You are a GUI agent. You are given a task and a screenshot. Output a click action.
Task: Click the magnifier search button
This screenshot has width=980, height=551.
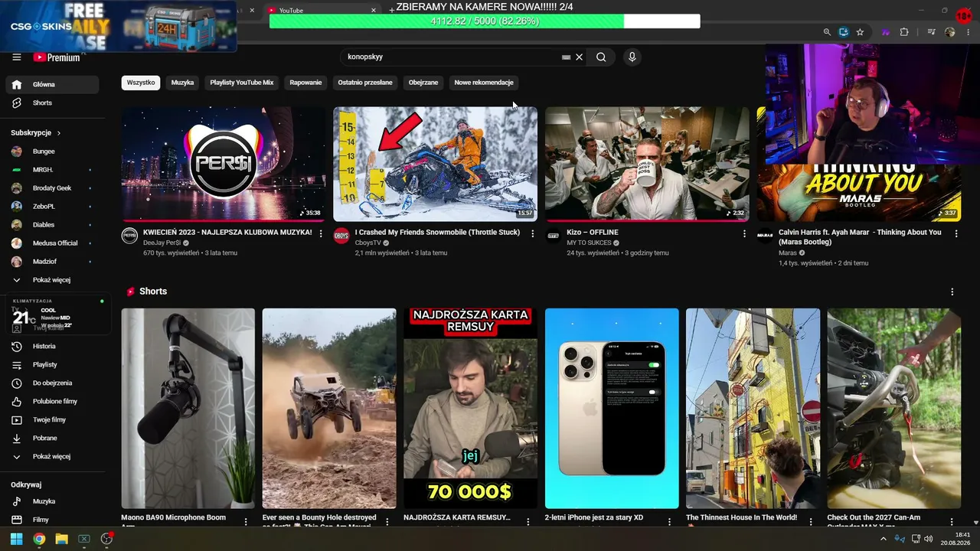601,57
